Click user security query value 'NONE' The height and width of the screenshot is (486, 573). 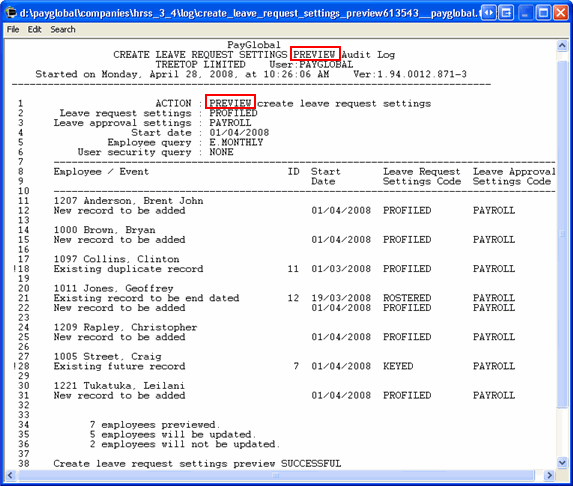coord(221,152)
